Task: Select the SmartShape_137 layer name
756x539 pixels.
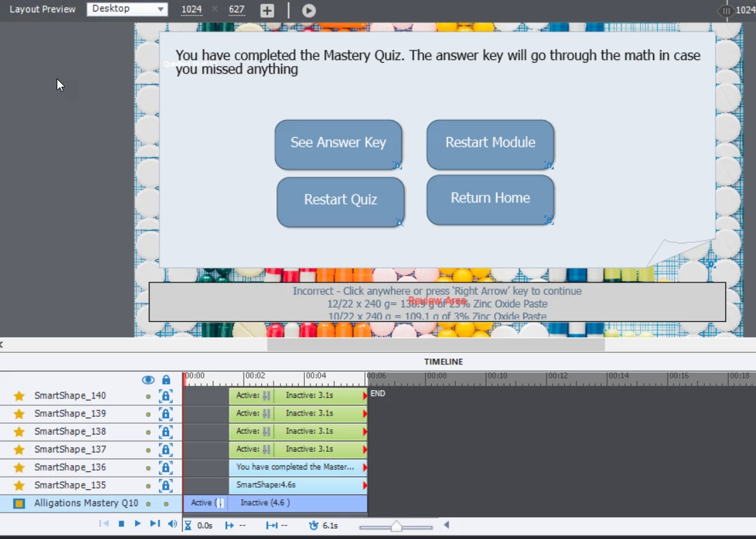Action: (70, 450)
